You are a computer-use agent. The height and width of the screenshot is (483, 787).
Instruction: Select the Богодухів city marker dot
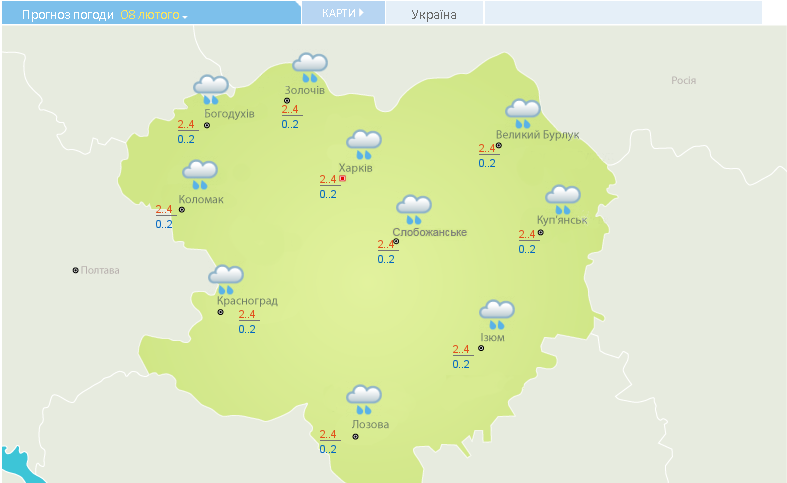click(x=207, y=126)
